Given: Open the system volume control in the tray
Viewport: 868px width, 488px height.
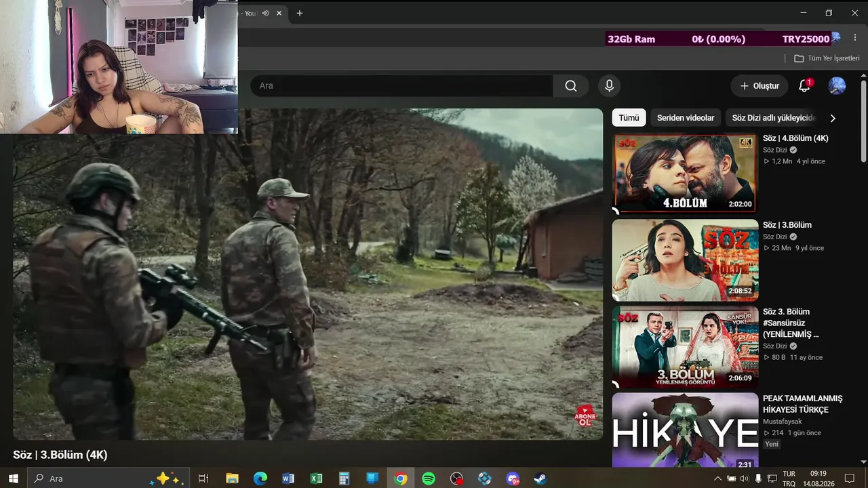Looking at the screenshot, I should pos(744,479).
